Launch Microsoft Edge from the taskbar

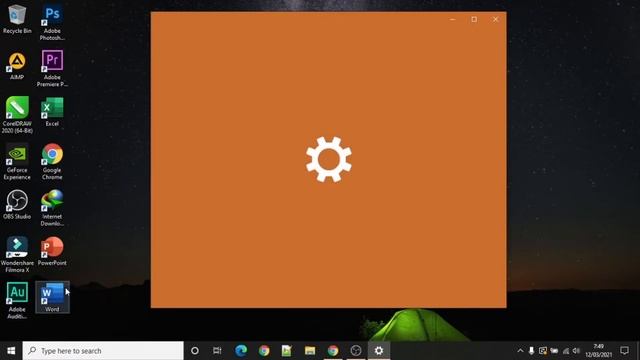[x=241, y=351]
